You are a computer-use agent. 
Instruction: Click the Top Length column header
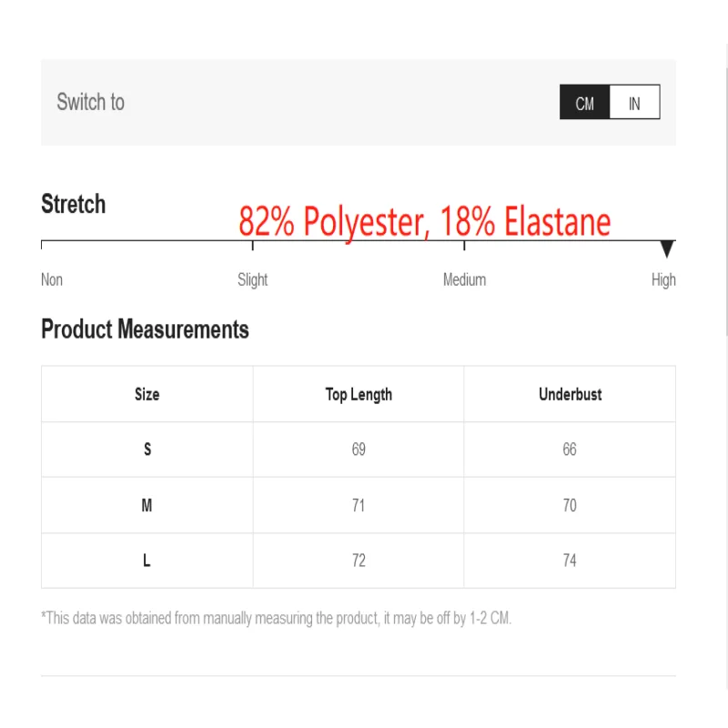[359, 394]
